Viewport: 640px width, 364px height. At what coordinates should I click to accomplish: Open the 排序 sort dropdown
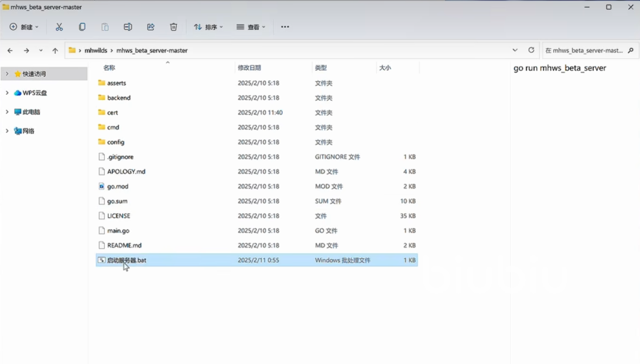208,27
